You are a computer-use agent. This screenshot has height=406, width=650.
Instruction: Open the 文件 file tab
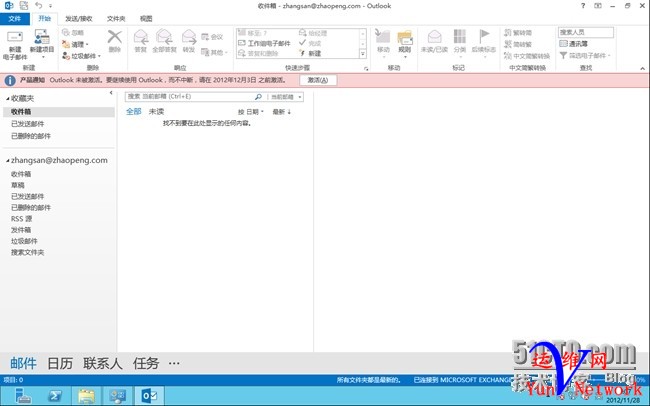(15, 19)
